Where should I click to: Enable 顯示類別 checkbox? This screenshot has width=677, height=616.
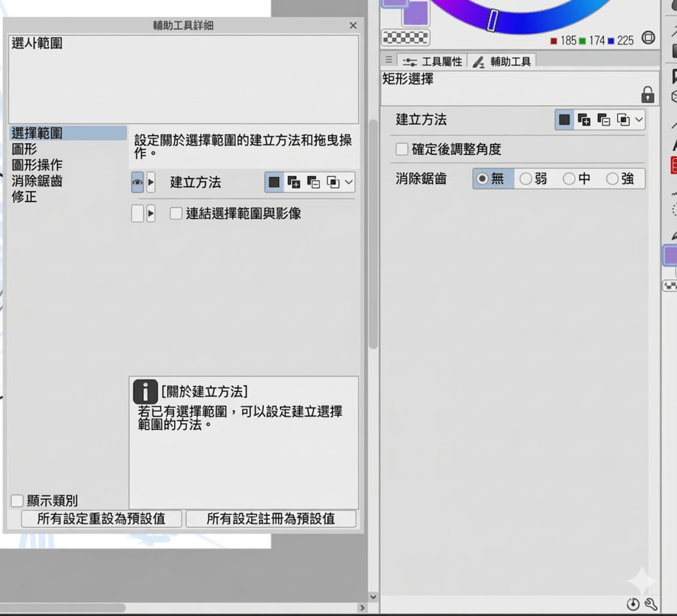17,500
